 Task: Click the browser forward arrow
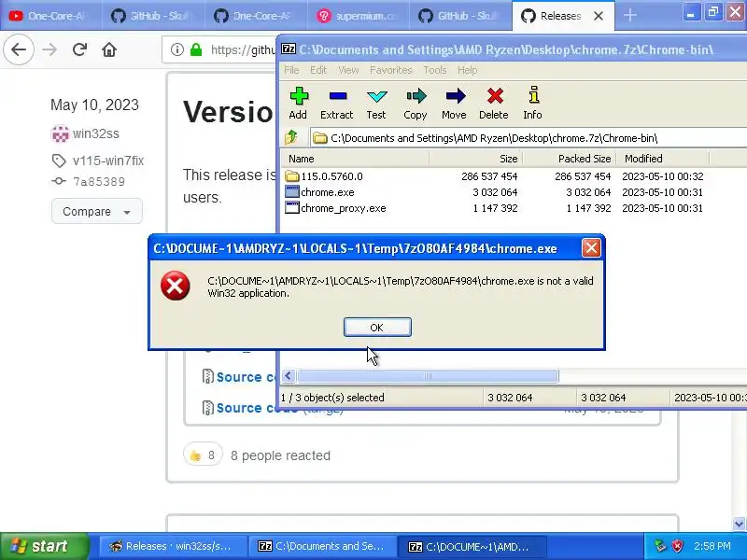tap(49, 49)
